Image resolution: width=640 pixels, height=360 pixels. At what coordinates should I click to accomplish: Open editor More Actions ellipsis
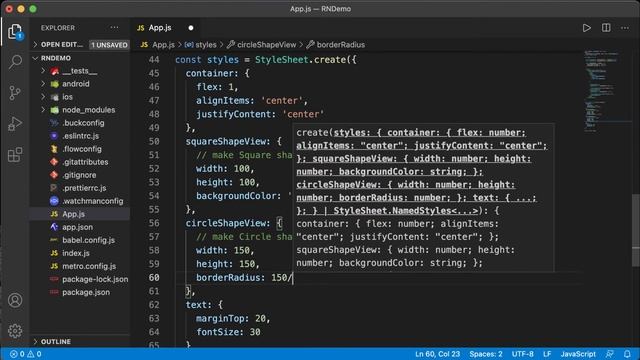tap(625, 28)
